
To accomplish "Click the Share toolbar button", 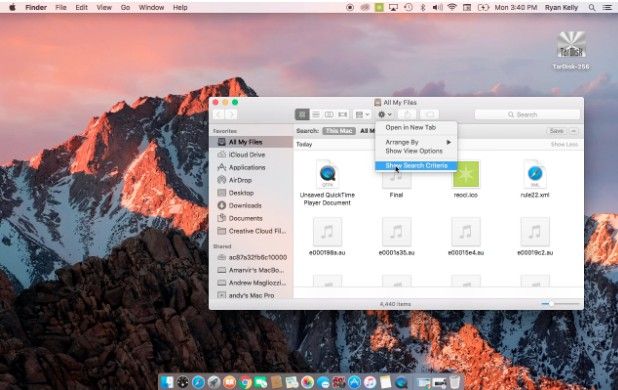I will click(408, 115).
